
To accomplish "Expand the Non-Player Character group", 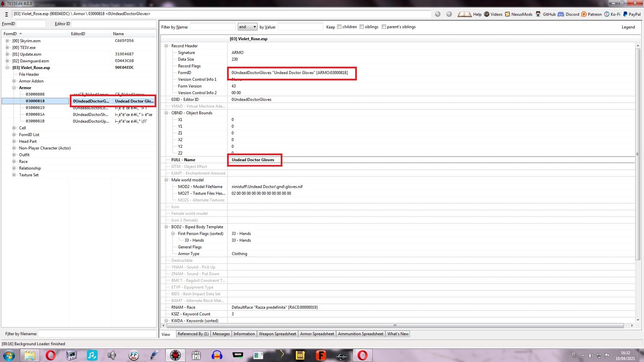I will 14,148.
